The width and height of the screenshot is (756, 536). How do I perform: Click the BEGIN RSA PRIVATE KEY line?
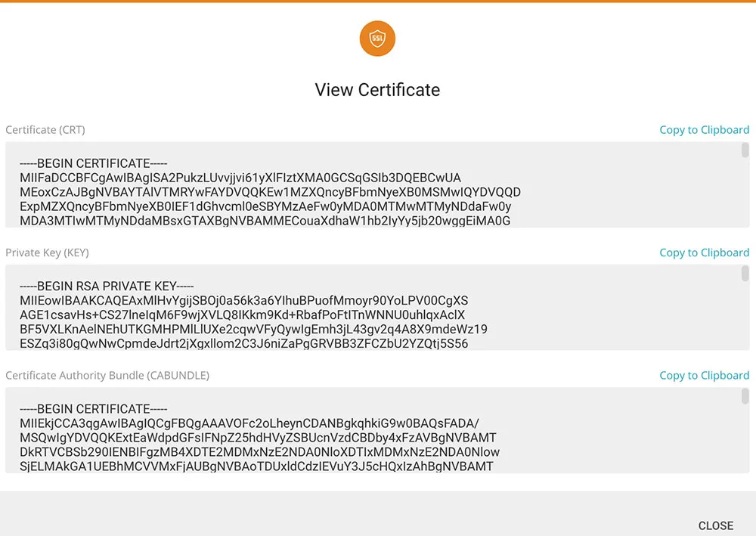pos(107,287)
